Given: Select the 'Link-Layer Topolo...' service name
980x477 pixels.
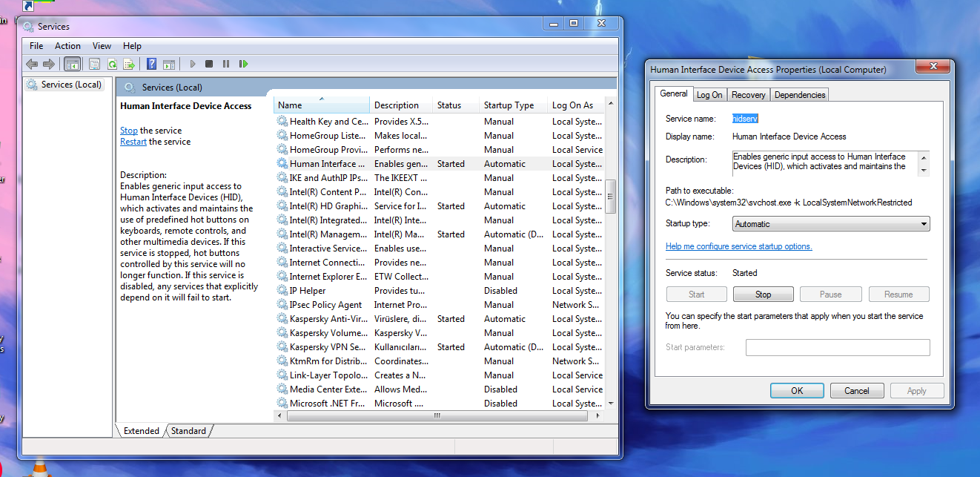Looking at the screenshot, I should click(328, 375).
